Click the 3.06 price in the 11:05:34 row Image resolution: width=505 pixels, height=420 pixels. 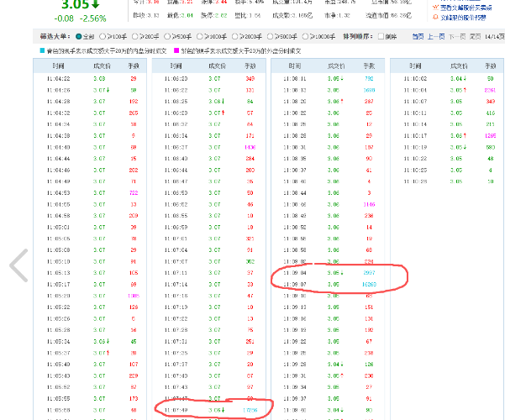tap(99, 341)
